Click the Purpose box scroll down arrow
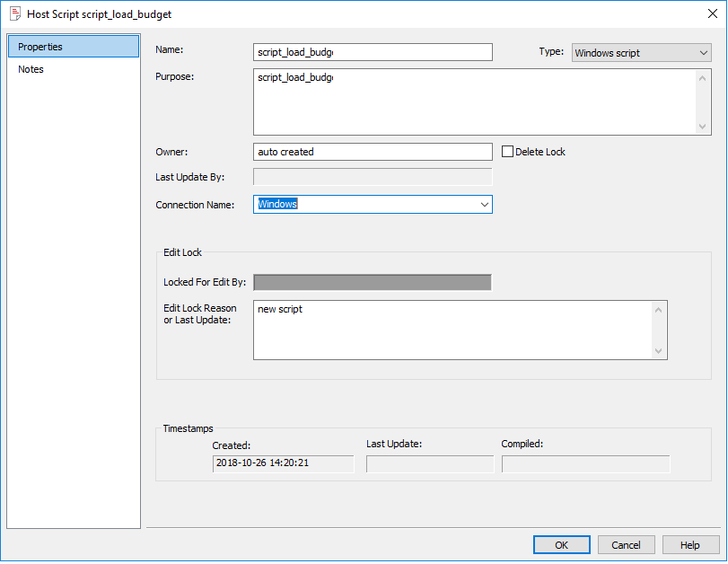Viewport: 728px width, 564px height. point(703,127)
